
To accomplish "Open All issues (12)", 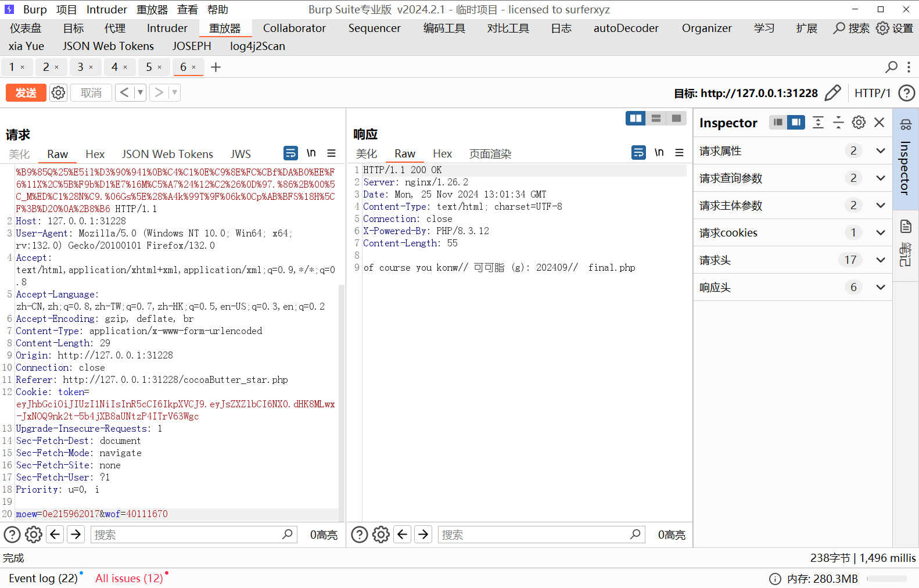I will (130, 578).
